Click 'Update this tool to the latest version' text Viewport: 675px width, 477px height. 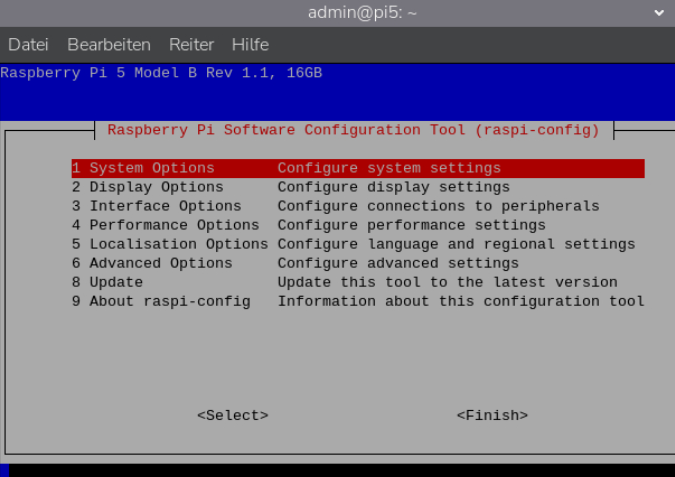point(447,282)
